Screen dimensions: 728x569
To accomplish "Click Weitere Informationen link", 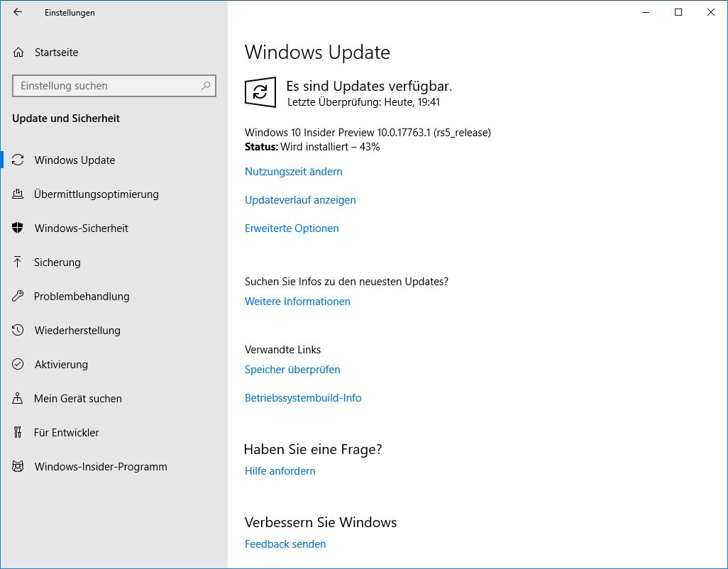I will click(x=297, y=302).
